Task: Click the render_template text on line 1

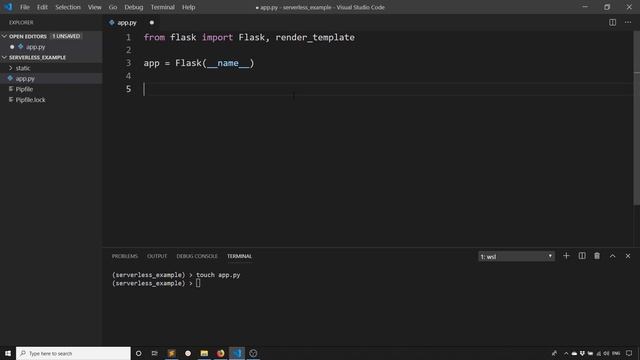Action: (x=315, y=38)
